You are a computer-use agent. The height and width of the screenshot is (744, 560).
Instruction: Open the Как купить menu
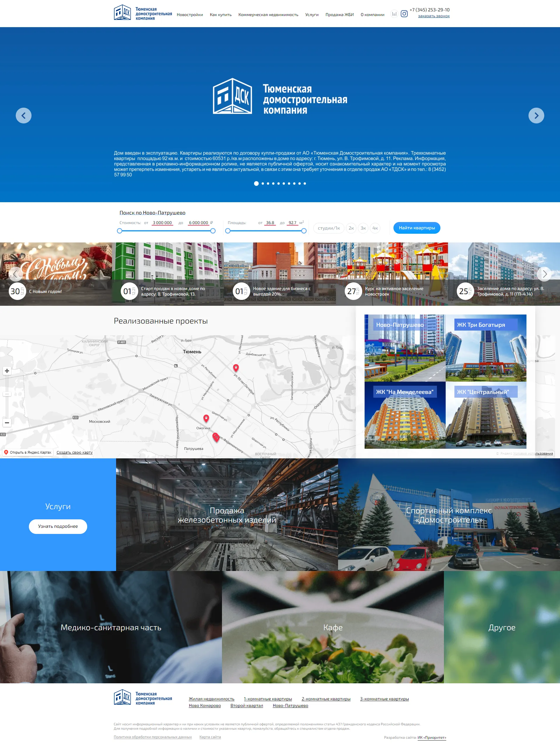pyautogui.click(x=220, y=15)
